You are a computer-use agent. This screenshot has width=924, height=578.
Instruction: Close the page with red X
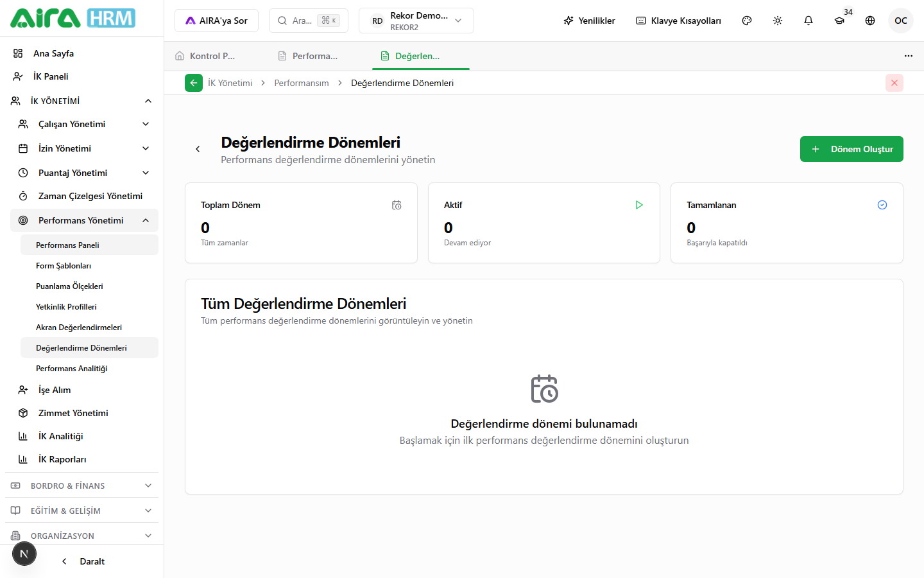click(894, 83)
